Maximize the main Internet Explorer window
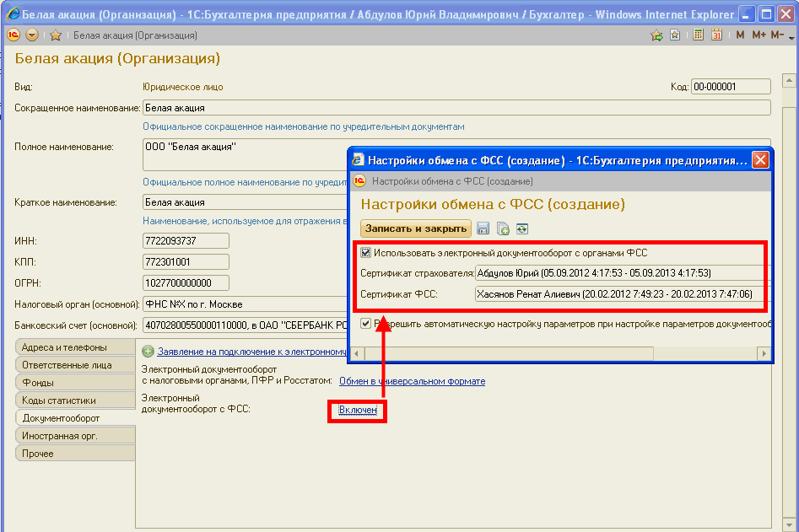The width and height of the screenshot is (799, 532). 766,14
